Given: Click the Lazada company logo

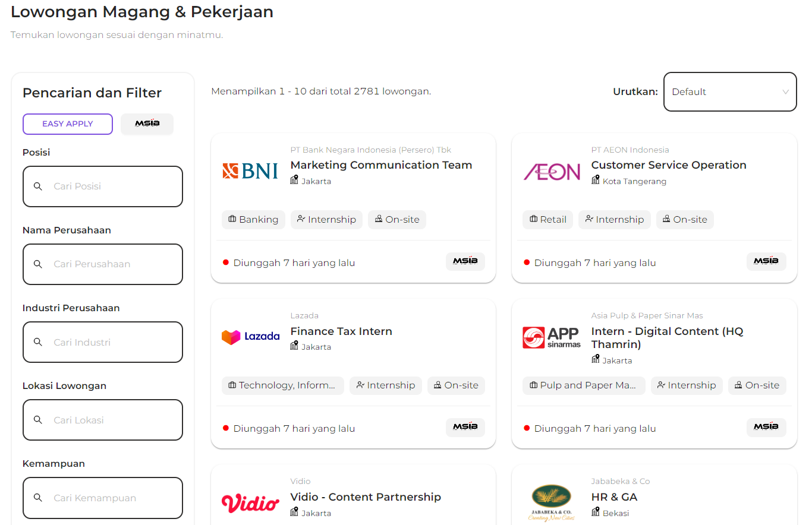Looking at the screenshot, I should tap(250, 337).
